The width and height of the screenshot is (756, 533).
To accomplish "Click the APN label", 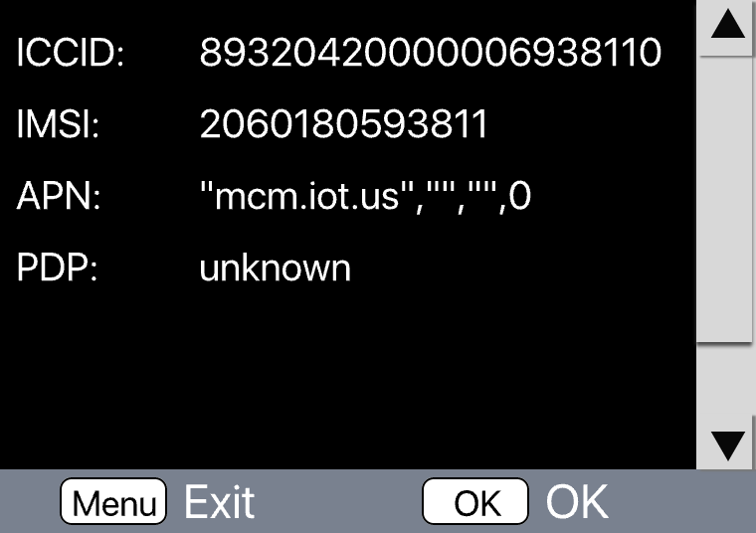I will pos(59,196).
